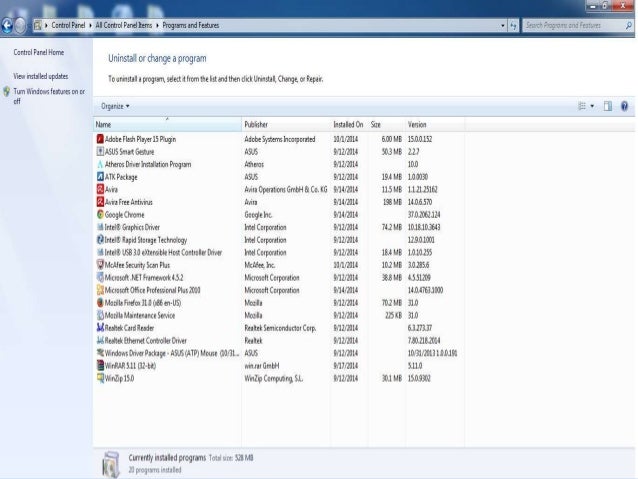Select the McAfee Security Scan Plus icon

(x=100, y=265)
